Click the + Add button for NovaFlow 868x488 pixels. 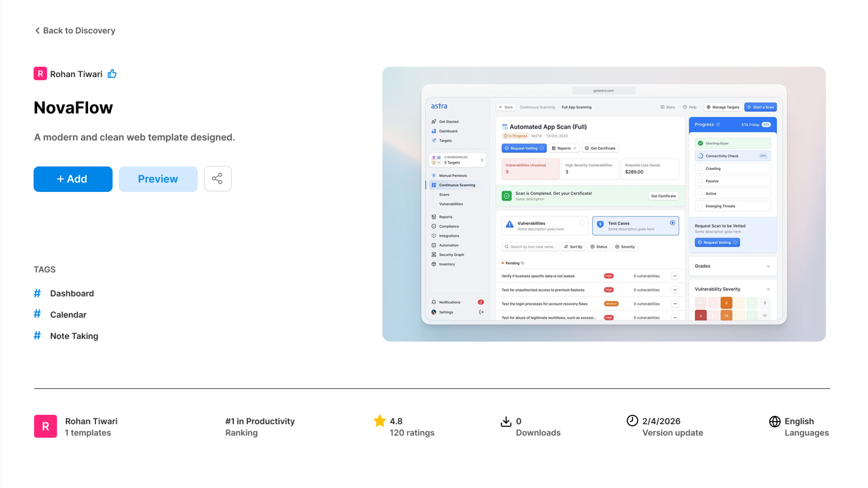(72, 179)
